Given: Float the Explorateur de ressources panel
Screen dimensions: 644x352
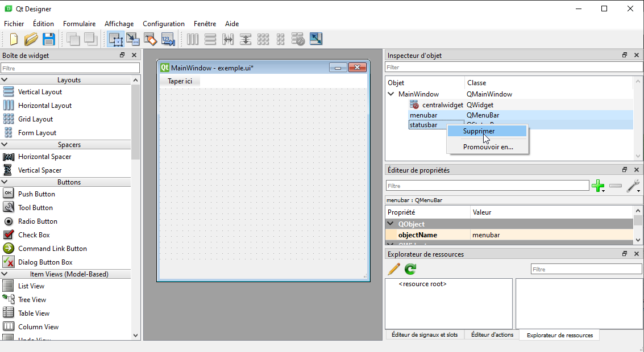Looking at the screenshot, I should (625, 254).
